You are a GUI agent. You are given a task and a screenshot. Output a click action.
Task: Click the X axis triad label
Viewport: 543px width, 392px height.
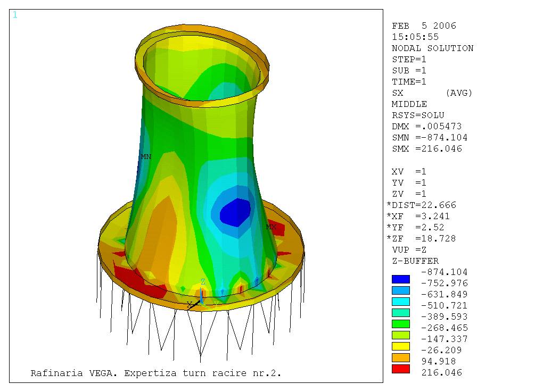189,304
